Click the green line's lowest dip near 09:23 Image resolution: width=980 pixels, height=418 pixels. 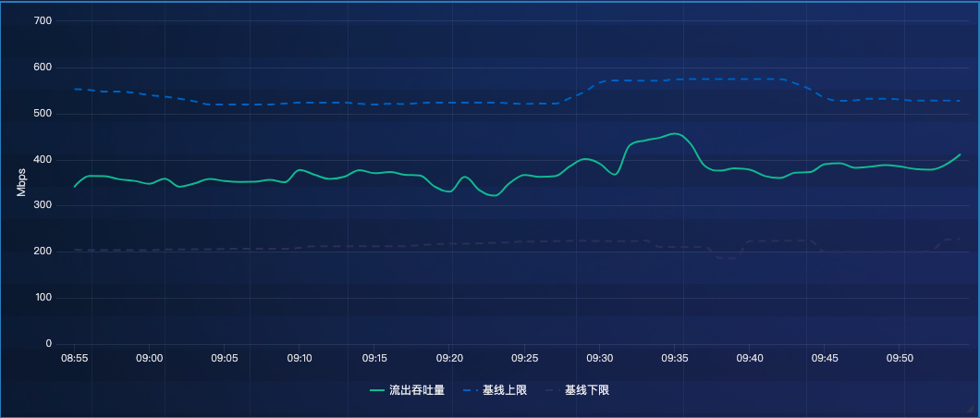[495, 195]
